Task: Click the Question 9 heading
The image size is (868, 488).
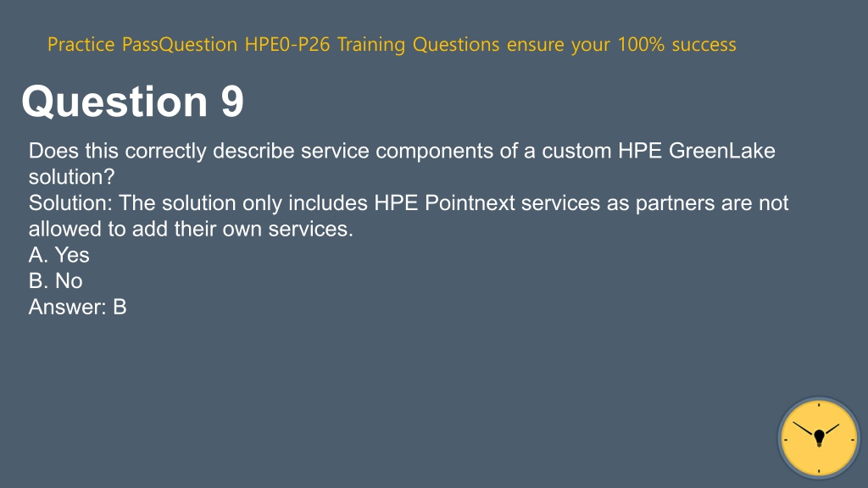Action: (133, 102)
